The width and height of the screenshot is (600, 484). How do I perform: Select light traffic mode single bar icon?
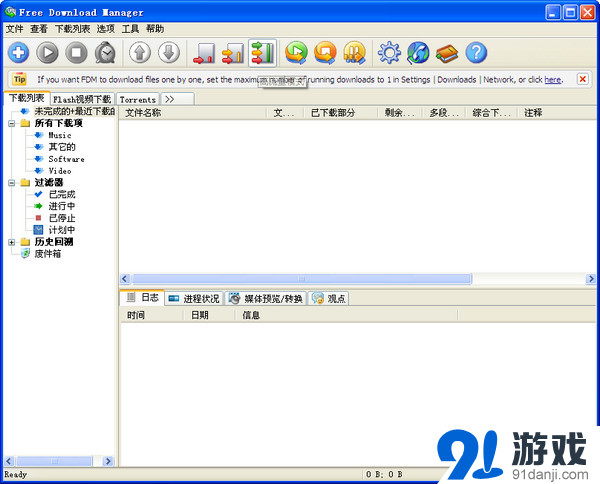pyautogui.click(x=204, y=53)
